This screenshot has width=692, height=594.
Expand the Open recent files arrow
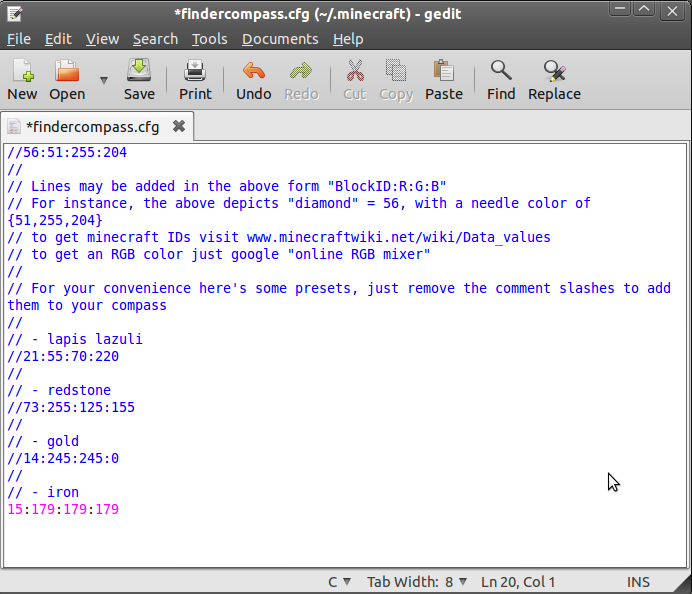(x=104, y=80)
